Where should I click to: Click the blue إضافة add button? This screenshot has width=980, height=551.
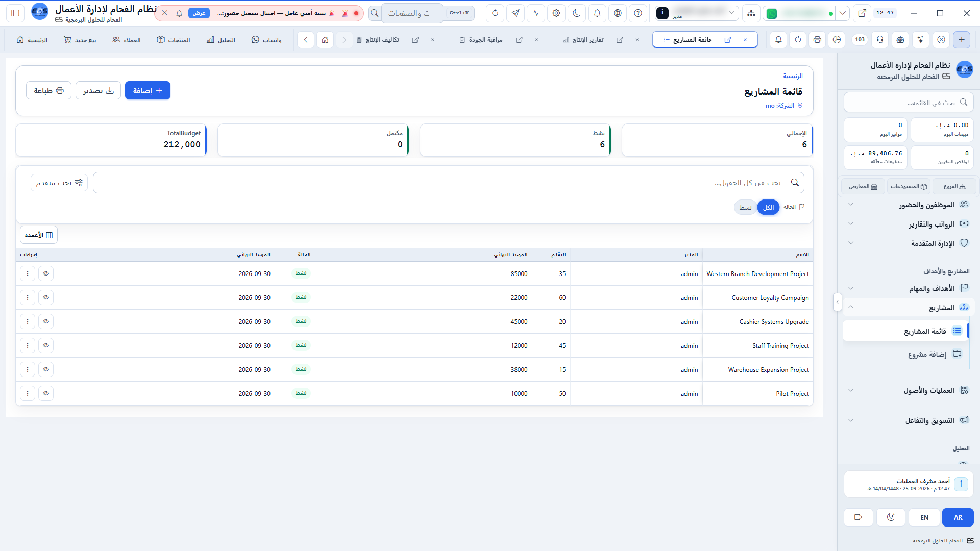click(x=148, y=91)
